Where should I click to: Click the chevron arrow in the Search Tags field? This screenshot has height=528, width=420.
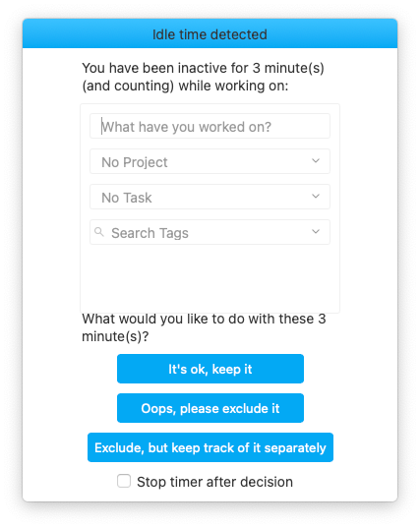tap(316, 232)
